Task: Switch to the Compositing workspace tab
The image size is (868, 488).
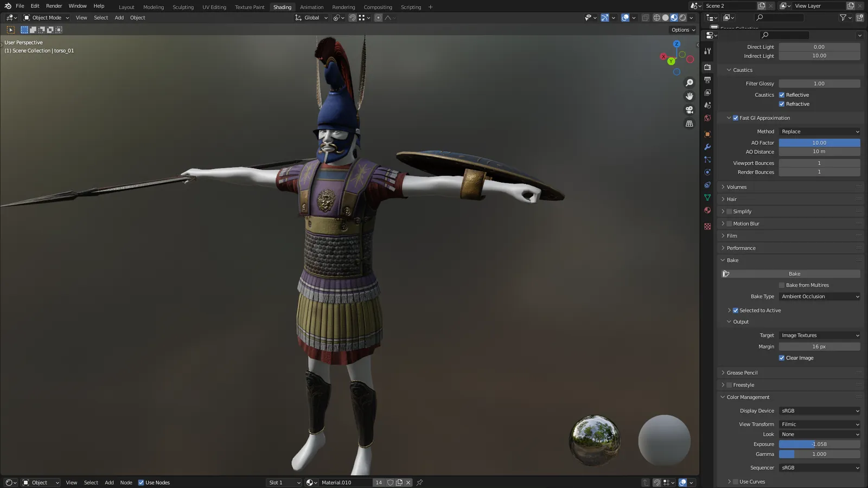Action: [378, 7]
